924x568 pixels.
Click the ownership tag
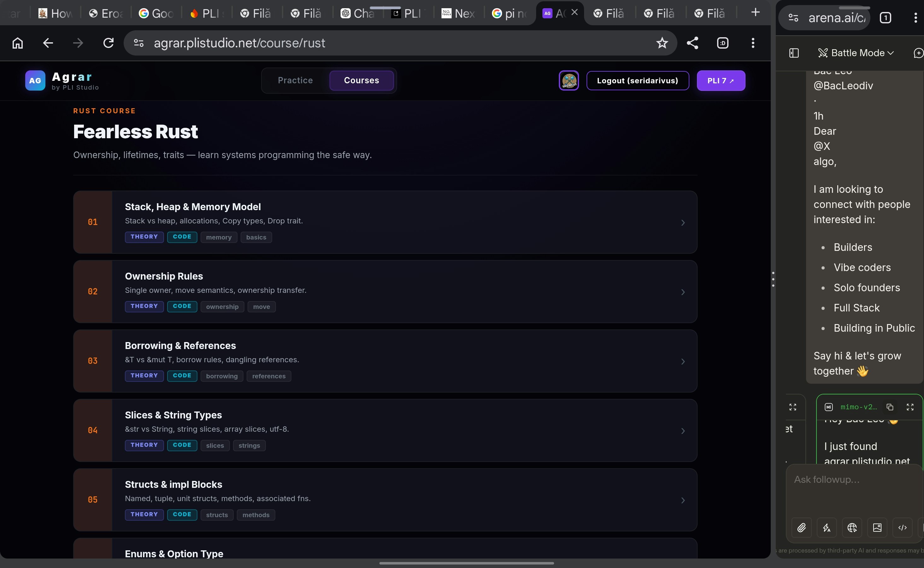pyautogui.click(x=222, y=306)
